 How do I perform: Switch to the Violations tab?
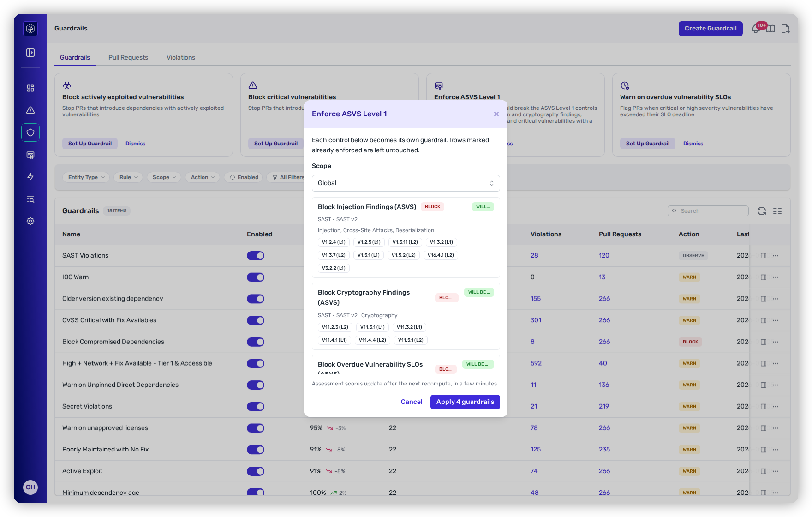[181, 57]
